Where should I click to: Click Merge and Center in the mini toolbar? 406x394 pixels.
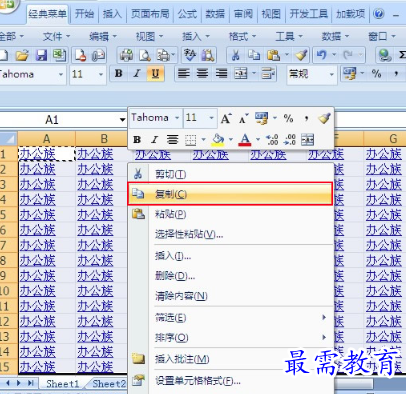click(x=307, y=140)
